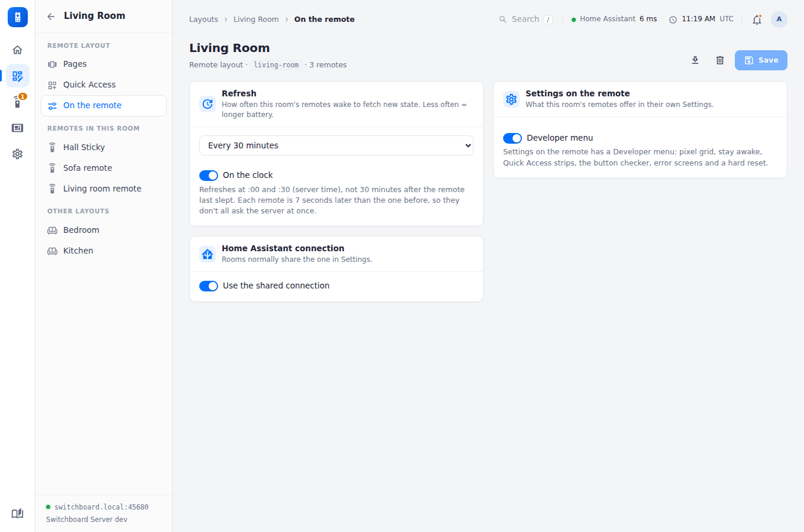Open the Living room remote entry
Screen dimensions: 804x532
pos(103,189)
